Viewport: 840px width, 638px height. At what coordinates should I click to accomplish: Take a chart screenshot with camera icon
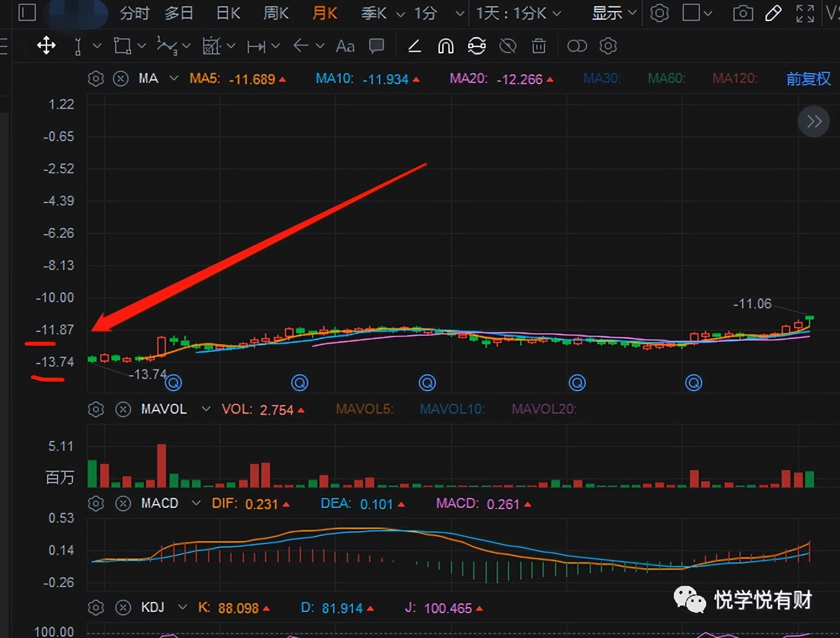743,13
